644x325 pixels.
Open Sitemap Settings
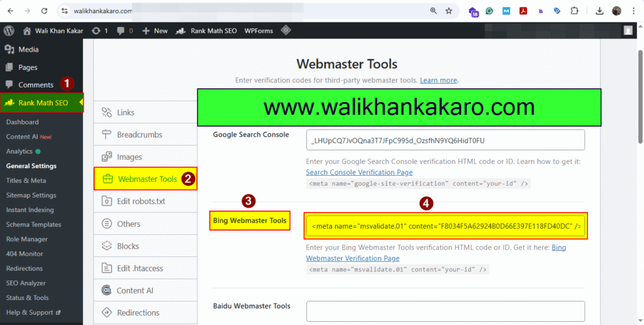[x=31, y=195]
